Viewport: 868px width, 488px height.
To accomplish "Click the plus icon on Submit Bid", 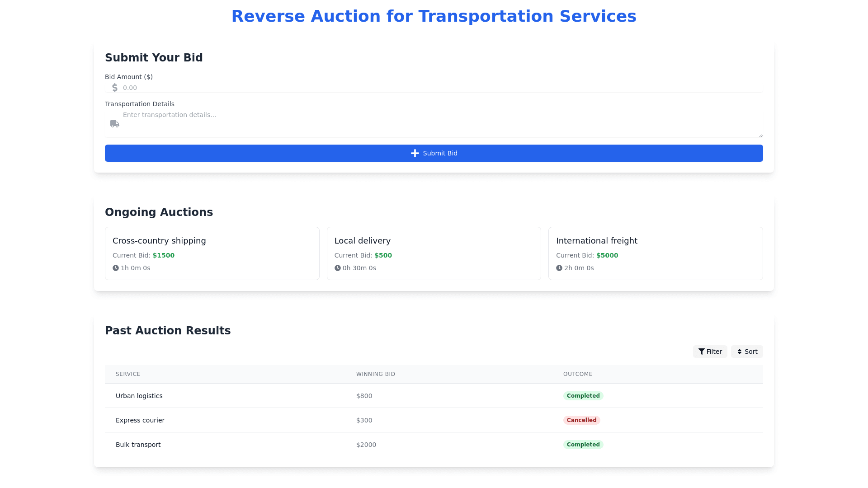I will tap(415, 153).
